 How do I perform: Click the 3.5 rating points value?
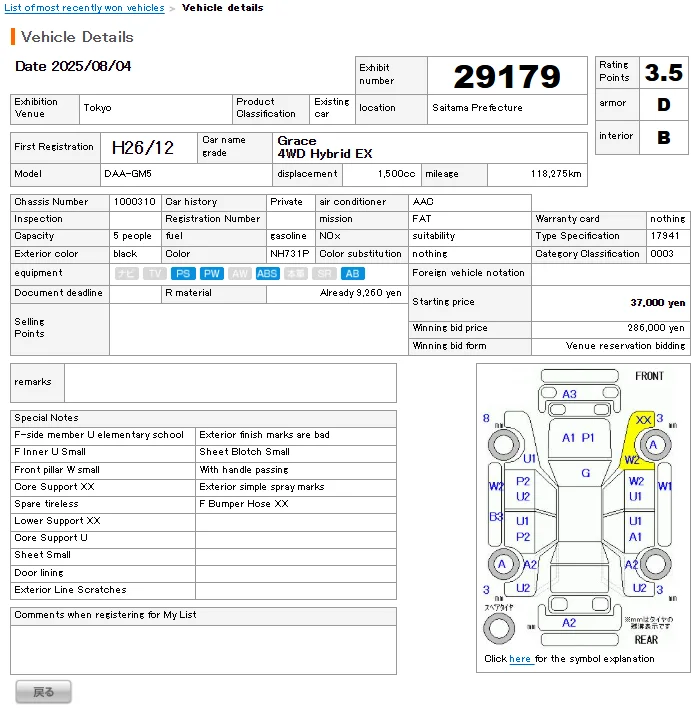point(663,73)
